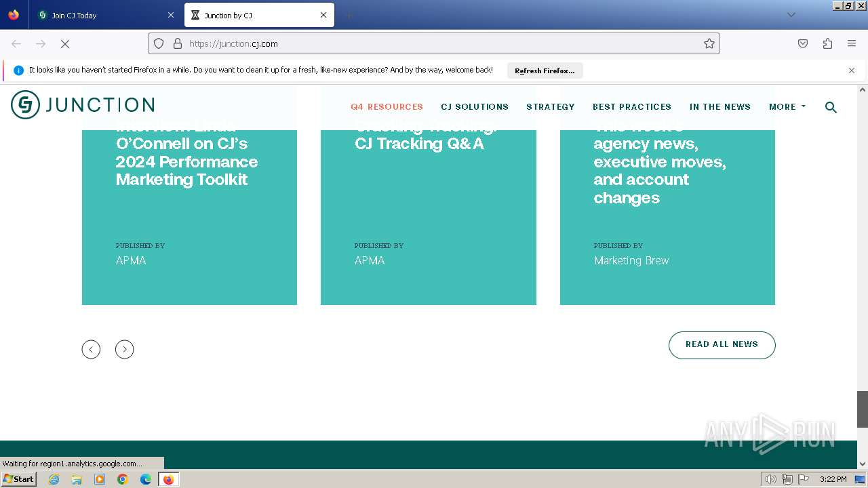Click the system clock showing 3:22 PM
The height and width of the screenshot is (488, 868).
(x=833, y=479)
